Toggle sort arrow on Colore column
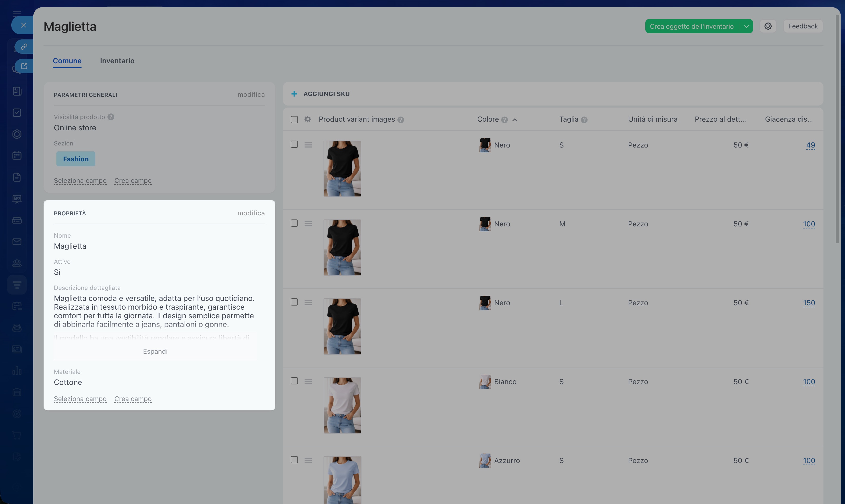This screenshot has width=845, height=504. (515, 120)
